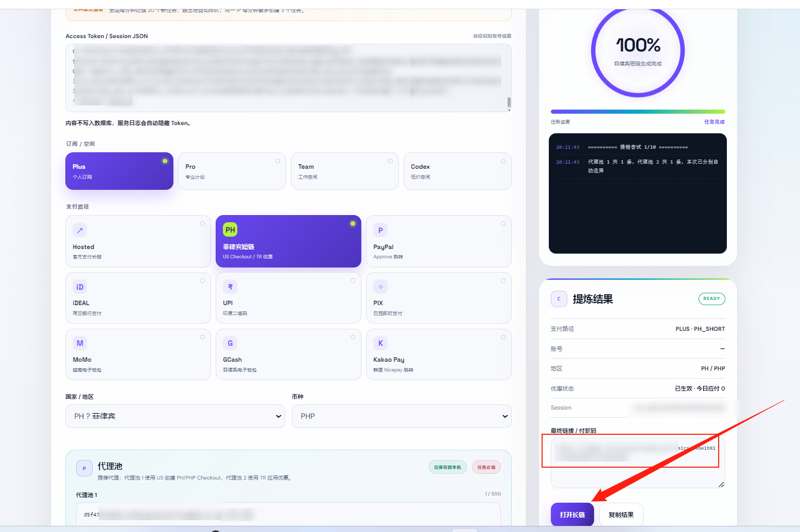Select the Hosted payment radio dot
The height and width of the screenshot is (532, 800).
click(202, 224)
